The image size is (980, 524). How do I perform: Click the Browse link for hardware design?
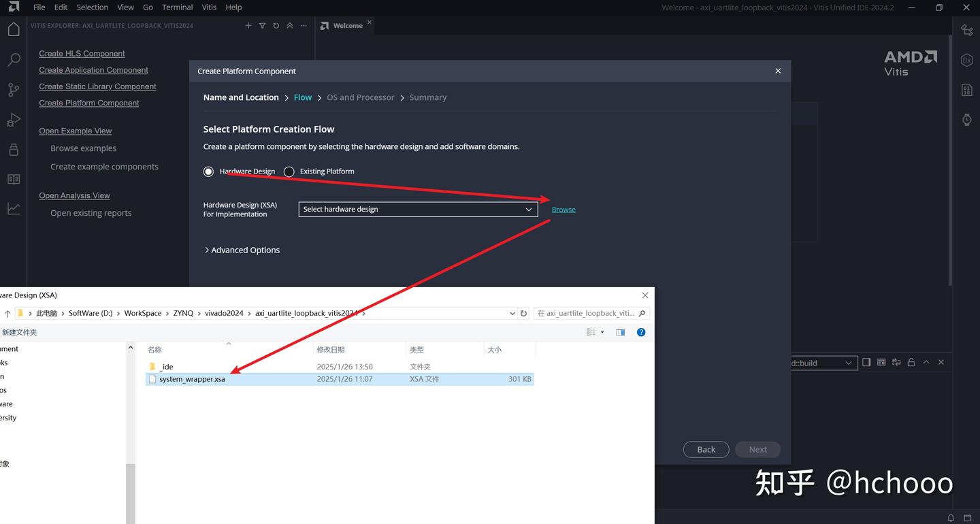click(x=563, y=210)
